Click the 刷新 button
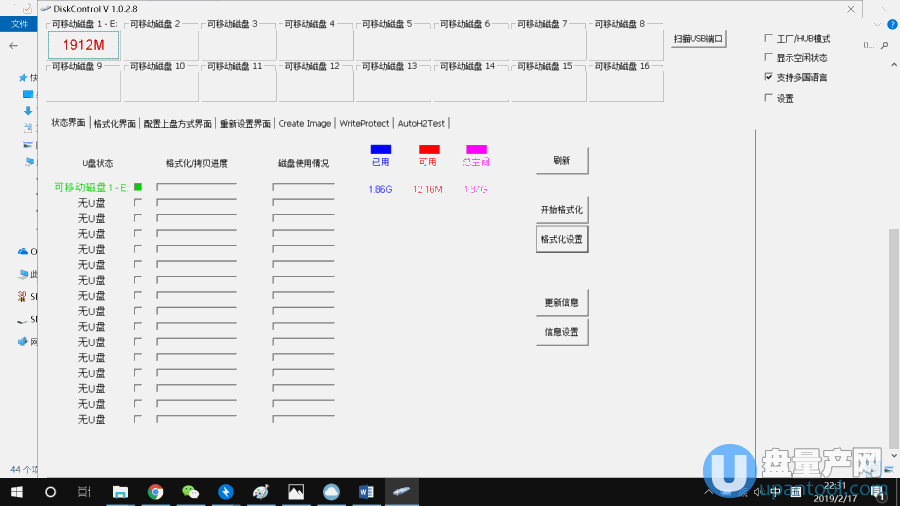The image size is (900, 506). pos(561,160)
